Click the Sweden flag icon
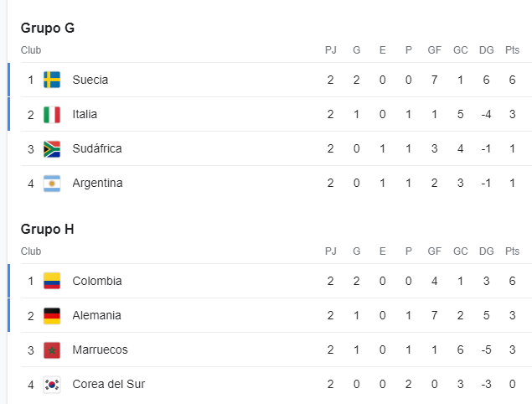Viewport: 532px width, 404px height. coord(52,80)
